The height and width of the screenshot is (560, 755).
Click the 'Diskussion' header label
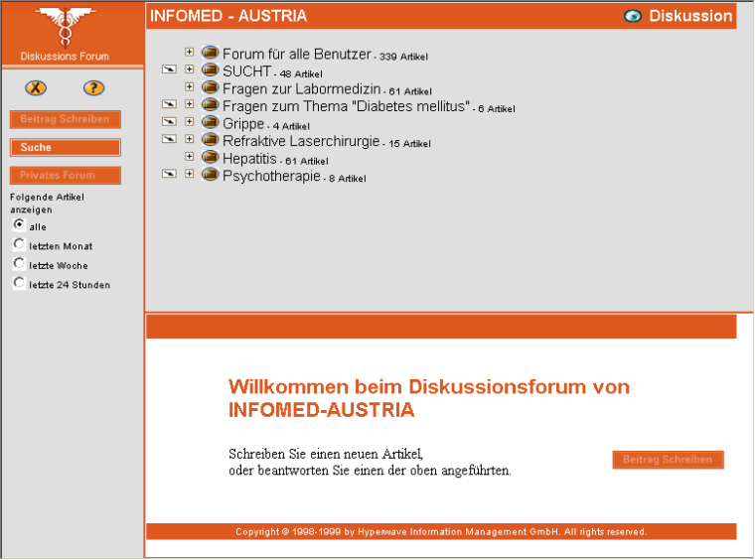click(x=690, y=16)
